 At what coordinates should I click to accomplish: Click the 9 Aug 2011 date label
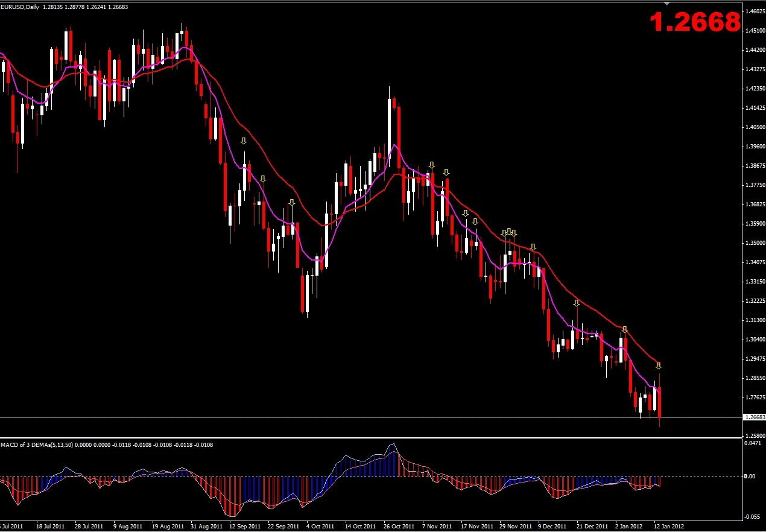click(x=128, y=526)
